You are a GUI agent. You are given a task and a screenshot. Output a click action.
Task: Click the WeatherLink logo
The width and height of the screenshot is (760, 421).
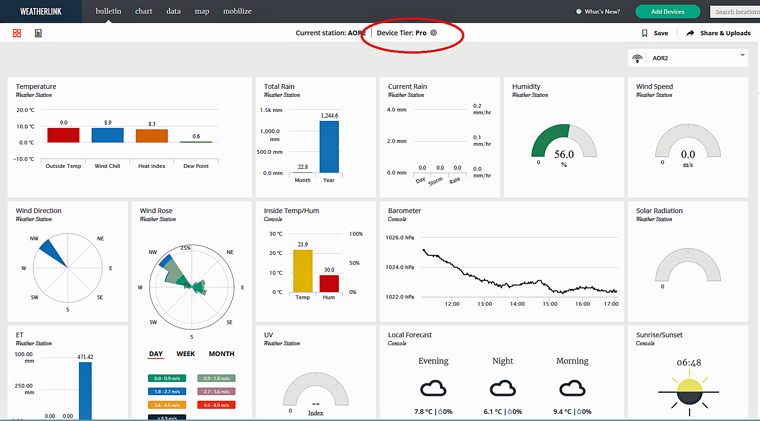pyautogui.click(x=41, y=11)
